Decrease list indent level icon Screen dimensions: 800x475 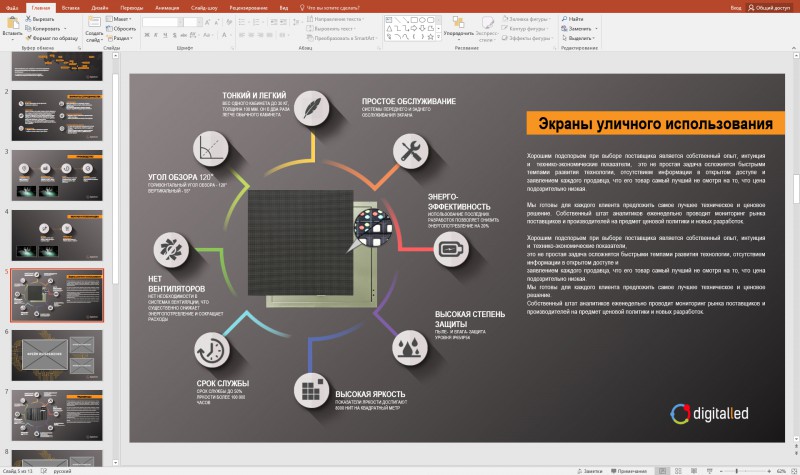(273, 22)
